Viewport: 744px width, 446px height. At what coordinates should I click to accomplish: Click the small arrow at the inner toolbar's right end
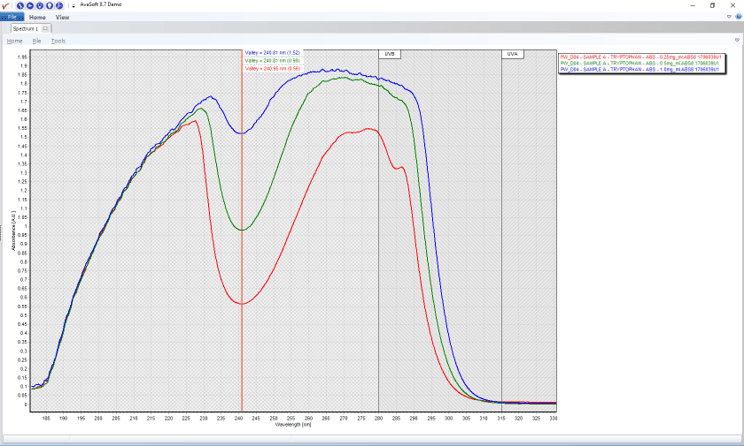pyautogui.click(x=737, y=40)
